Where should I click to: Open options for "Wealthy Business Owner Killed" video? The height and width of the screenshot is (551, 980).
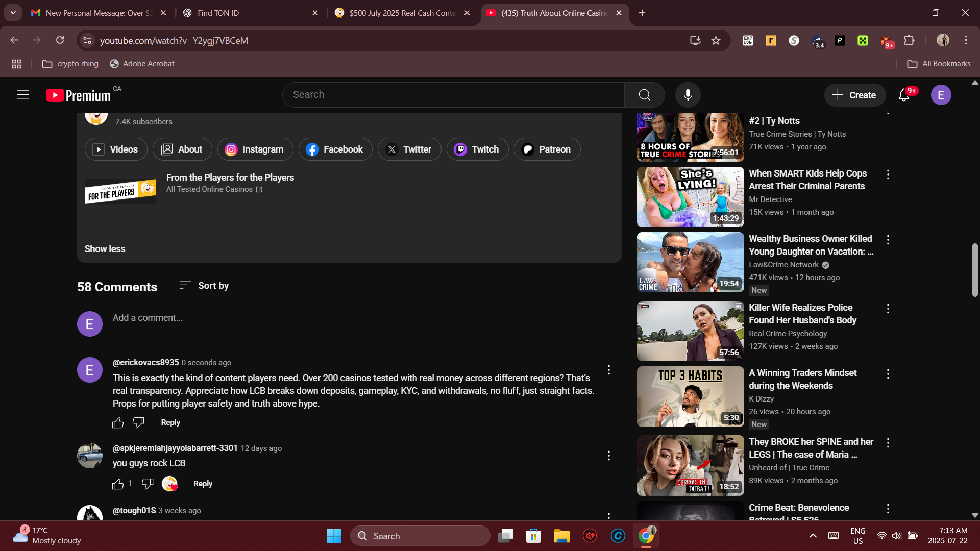coord(888,240)
